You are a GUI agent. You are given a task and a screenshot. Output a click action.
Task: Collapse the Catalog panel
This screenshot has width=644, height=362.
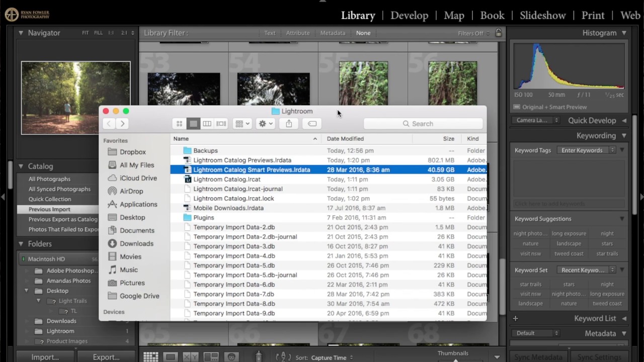click(21, 166)
